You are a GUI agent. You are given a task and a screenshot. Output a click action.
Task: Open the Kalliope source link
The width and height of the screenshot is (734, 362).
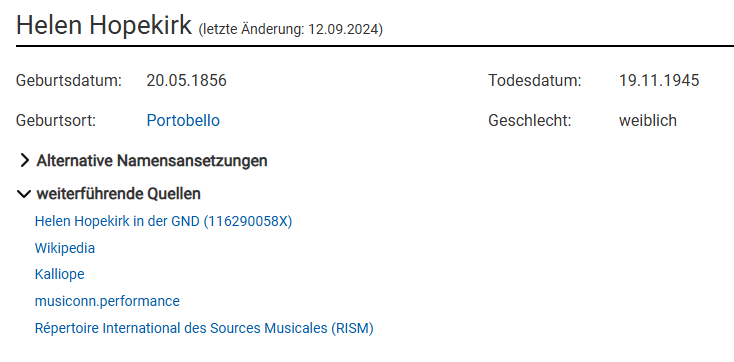coord(59,274)
